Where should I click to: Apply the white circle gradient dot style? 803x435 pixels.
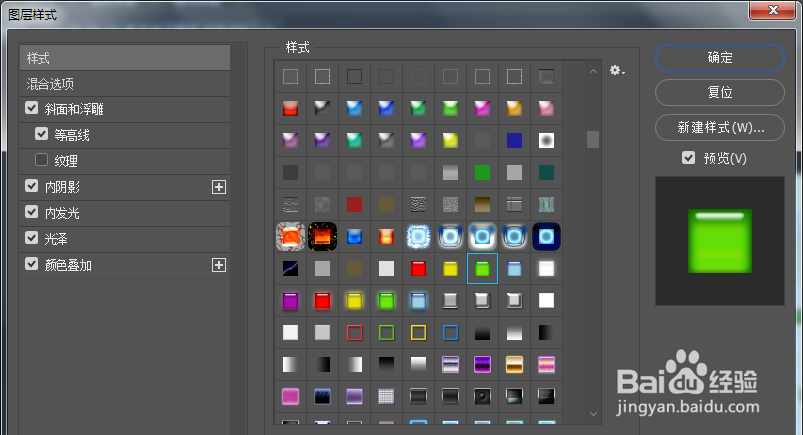[546, 140]
